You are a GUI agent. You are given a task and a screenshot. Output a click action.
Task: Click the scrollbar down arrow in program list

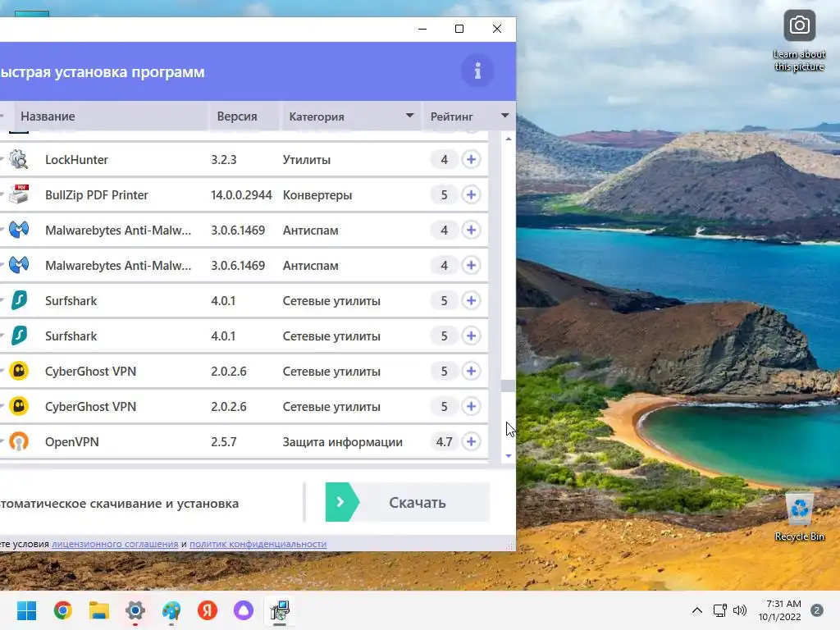(x=509, y=456)
